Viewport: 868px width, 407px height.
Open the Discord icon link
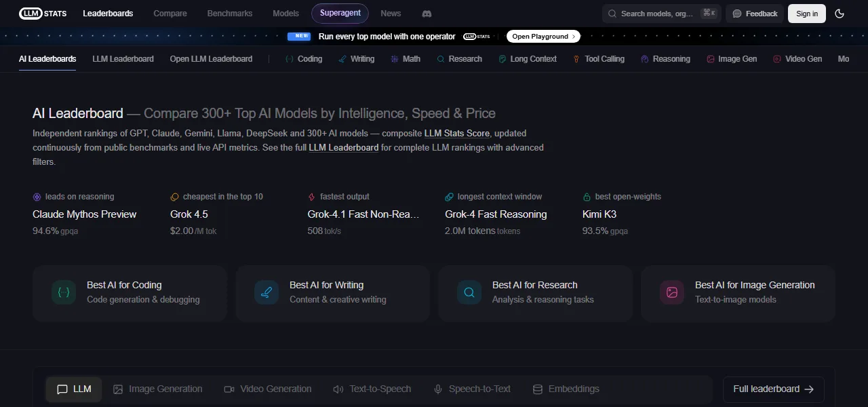(x=427, y=14)
